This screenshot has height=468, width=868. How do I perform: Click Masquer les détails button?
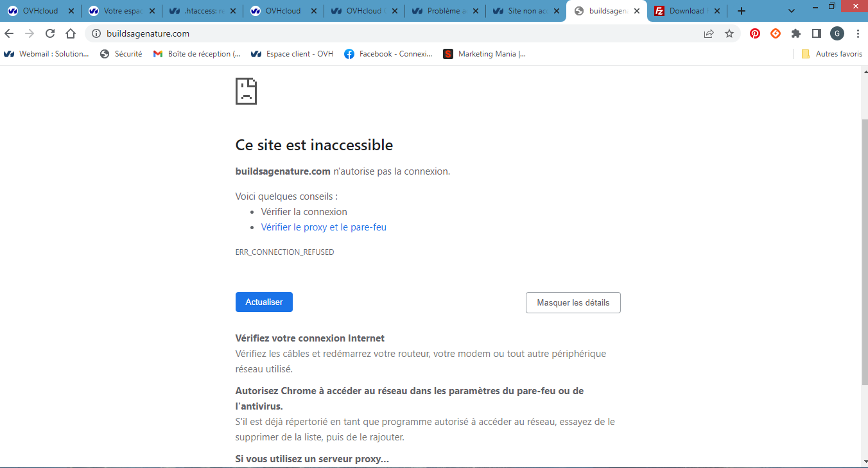(573, 303)
